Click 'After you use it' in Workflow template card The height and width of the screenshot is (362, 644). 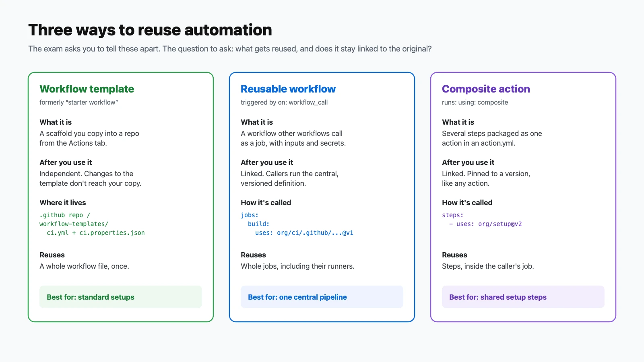click(66, 162)
